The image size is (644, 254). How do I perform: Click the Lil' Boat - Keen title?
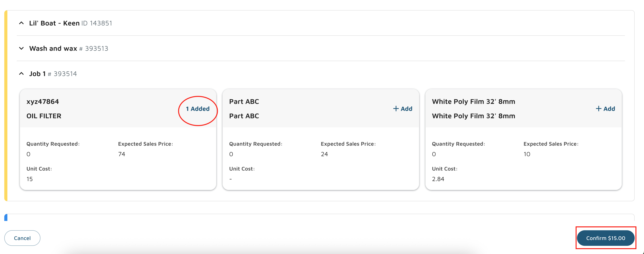click(x=54, y=23)
